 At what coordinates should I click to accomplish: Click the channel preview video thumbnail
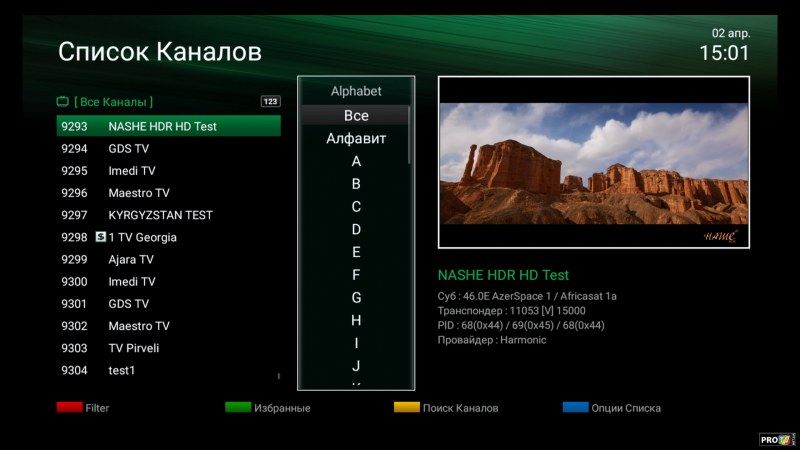(x=593, y=164)
